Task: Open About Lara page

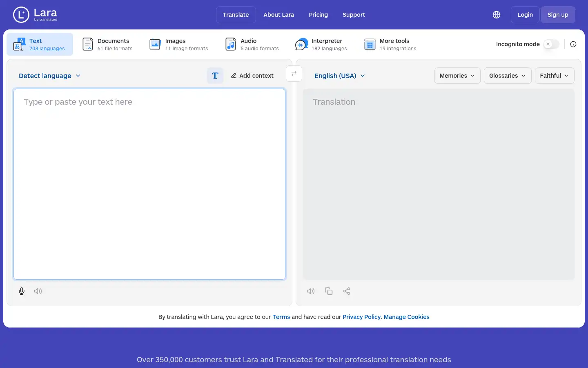Action: [x=278, y=15]
